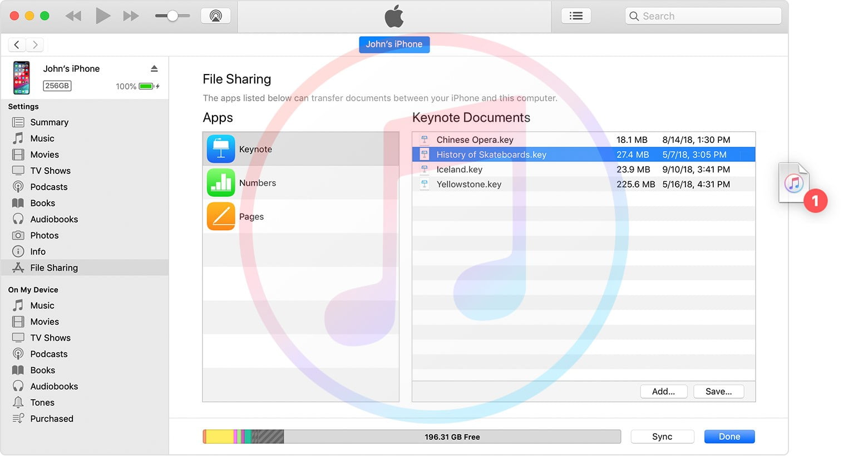
Task: Click the battery charge indicator icon
Action: [146, 86]
